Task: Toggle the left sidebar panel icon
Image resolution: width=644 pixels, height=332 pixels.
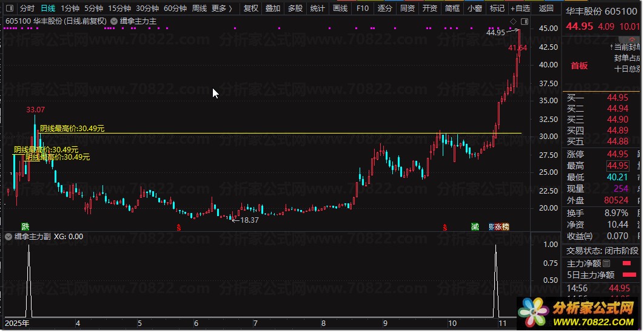Action: [10, 8]
